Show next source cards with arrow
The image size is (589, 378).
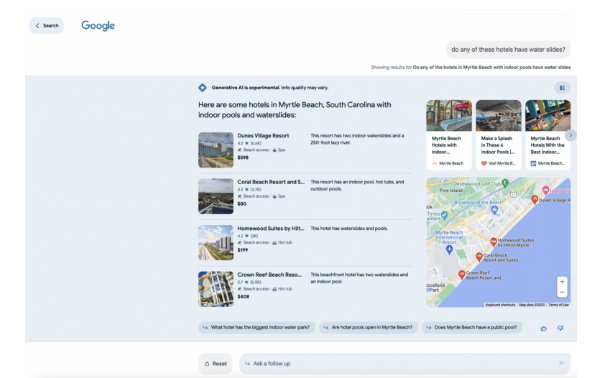[x=570, y=135]
